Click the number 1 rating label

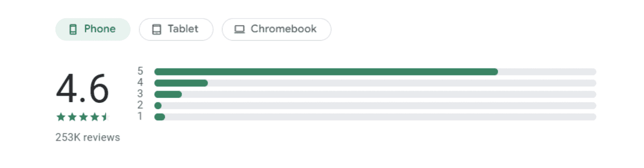pos(141,117)
